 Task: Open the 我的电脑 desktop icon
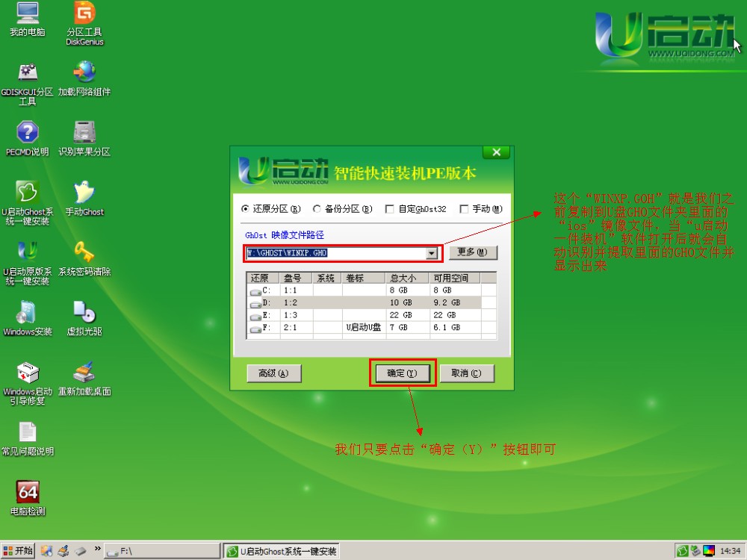pos(28,19)
